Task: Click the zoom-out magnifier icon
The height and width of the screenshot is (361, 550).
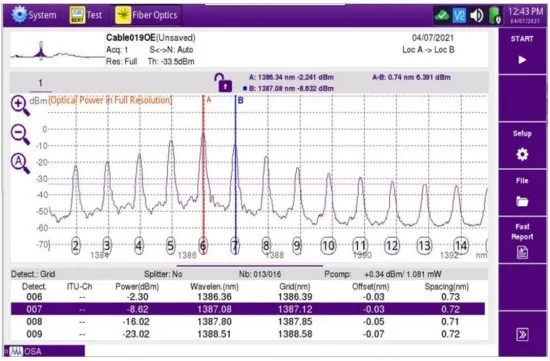Action: [20, 134]
